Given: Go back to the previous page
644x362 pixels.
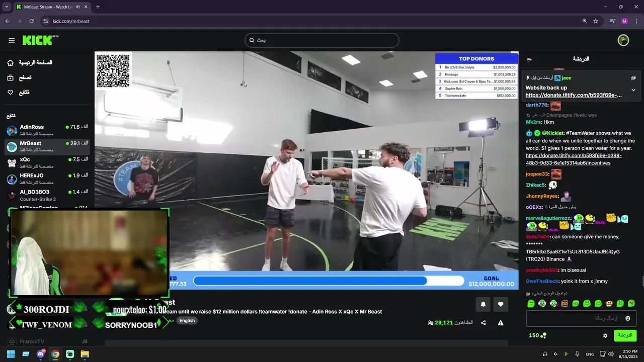Looking at the screenshot, I should (7, 21).
